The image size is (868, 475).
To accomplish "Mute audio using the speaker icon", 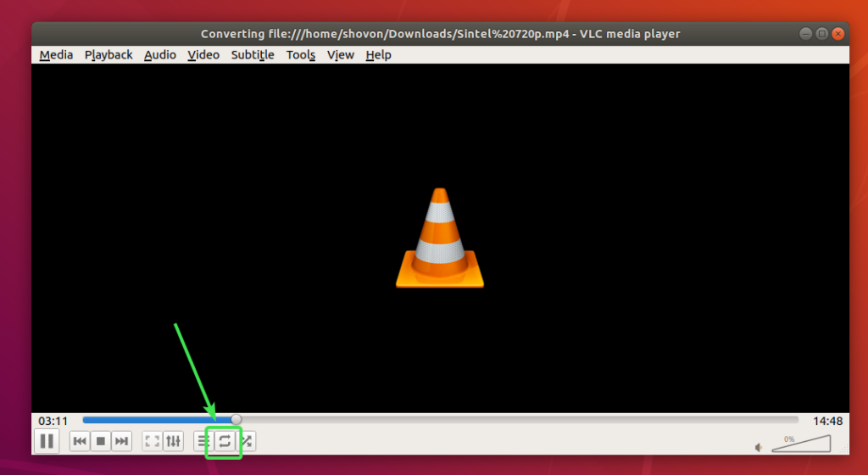I will (759, 447).
